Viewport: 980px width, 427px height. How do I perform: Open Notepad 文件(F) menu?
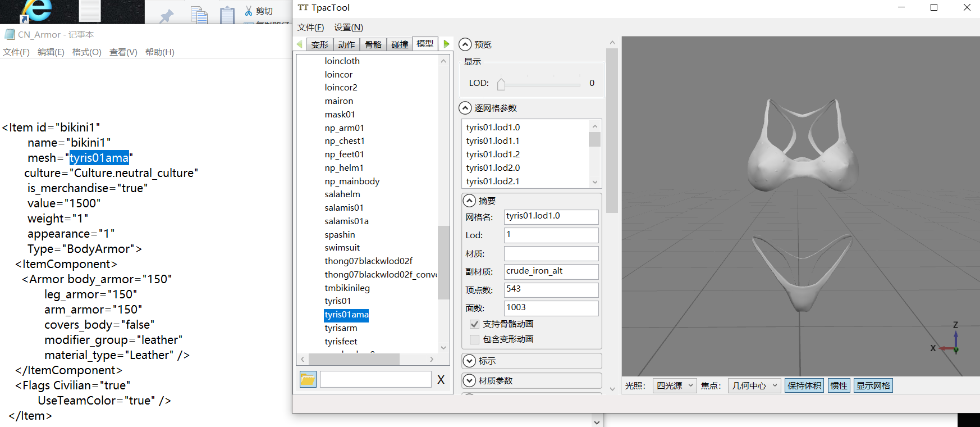[x=16, y=52]
